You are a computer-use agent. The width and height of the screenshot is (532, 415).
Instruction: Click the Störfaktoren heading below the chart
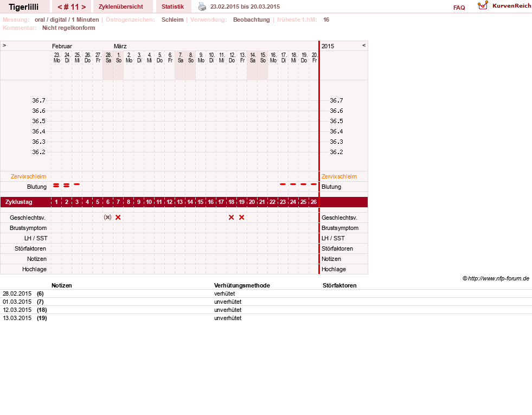click(339, 286)
